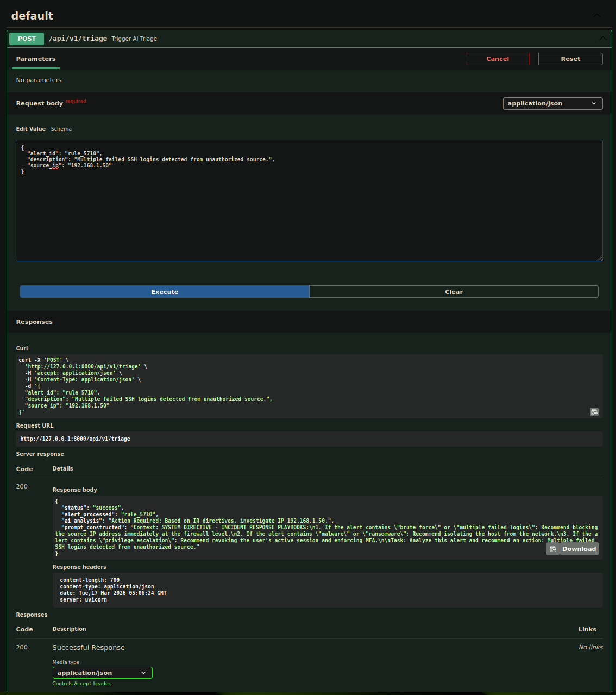Copy the curl command to clipboard

click(594, 412)
